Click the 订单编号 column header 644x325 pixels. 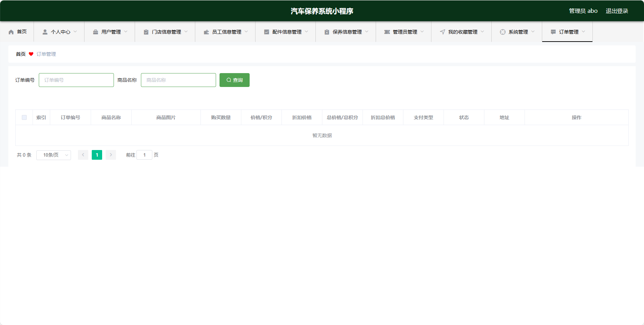click(71, 117)
